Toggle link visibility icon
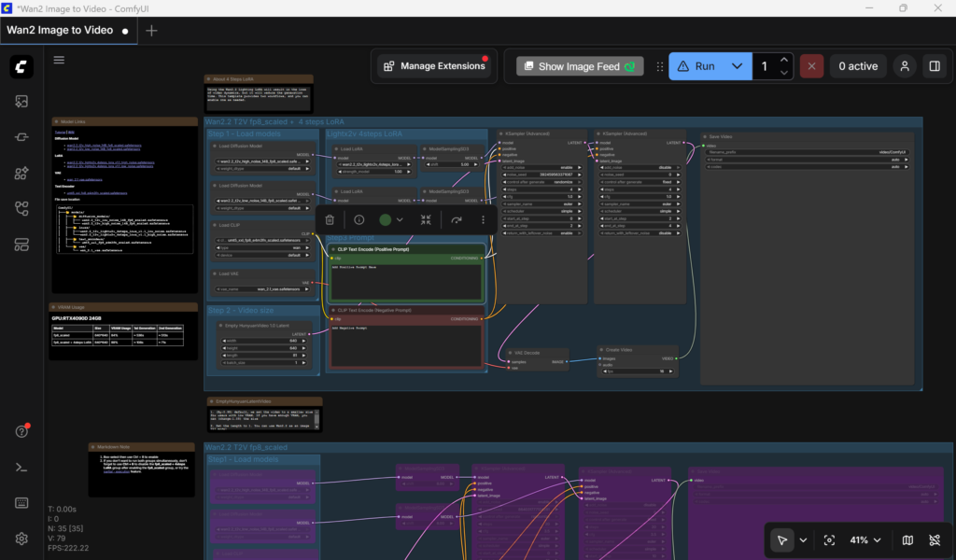Image resolution: width=956 pixels, height=560 pixels. point(935,539)
